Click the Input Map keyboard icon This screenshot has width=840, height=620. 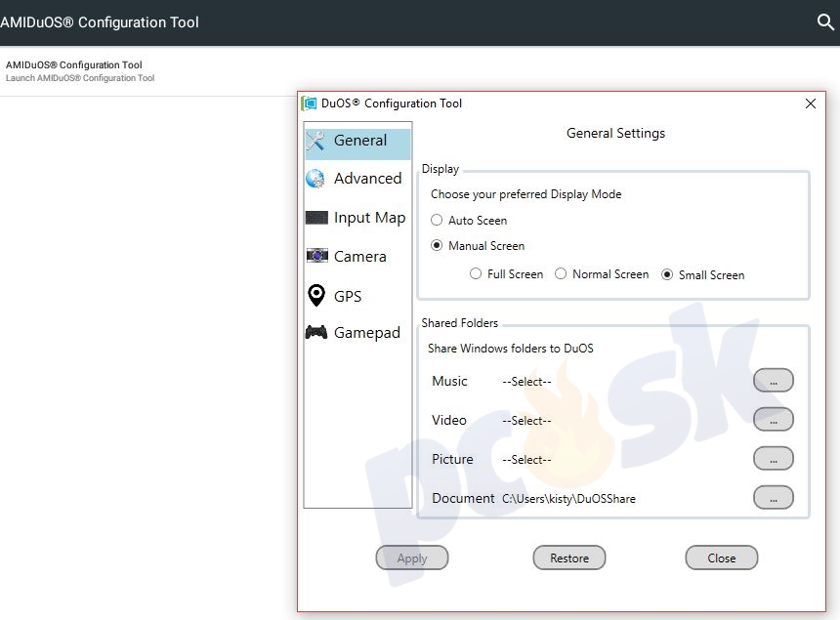(316, 218)
